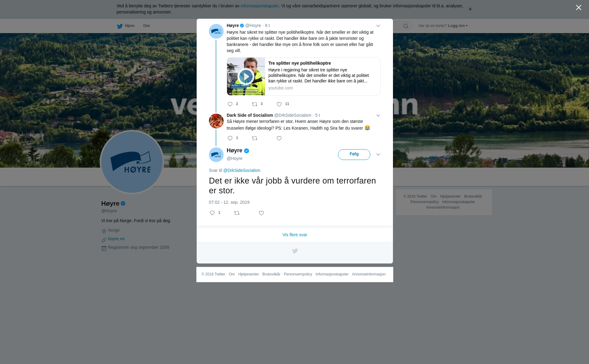The height and width of the screenshot is (364, 589).
Task: Retweet the Dark Side of Socialism tweet
Action: click(255, 138)
